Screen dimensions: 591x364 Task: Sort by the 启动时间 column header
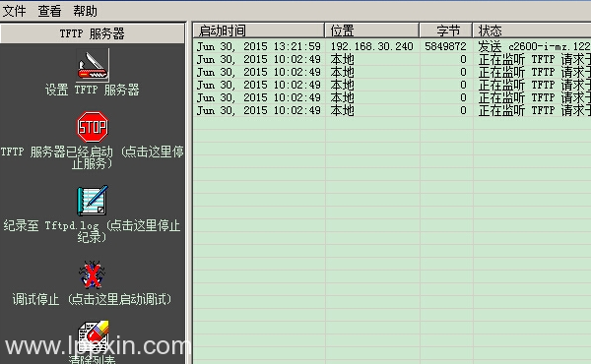tap(259, 30)
